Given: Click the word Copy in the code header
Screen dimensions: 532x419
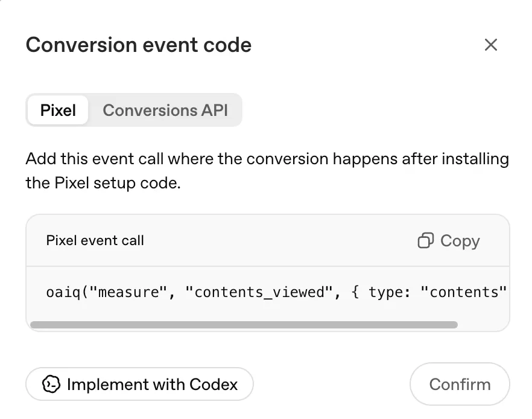Looking at the screenshot, I should (x=460, y=241).
